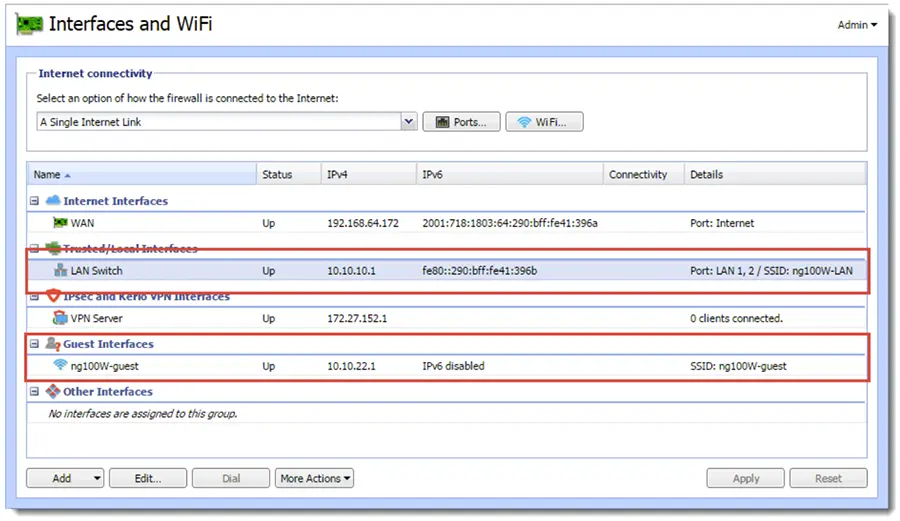
Task: Click the Internet Interfaces group label
Action: [x=115, y=201]
